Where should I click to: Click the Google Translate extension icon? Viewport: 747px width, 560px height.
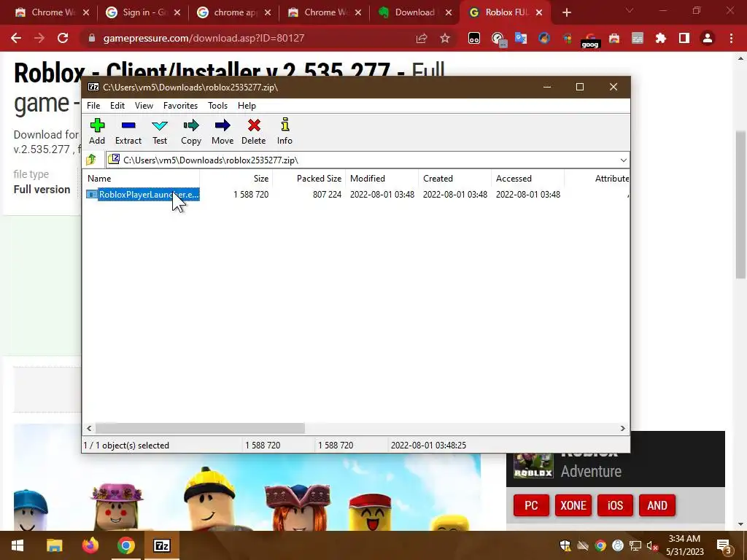[521, 38]
